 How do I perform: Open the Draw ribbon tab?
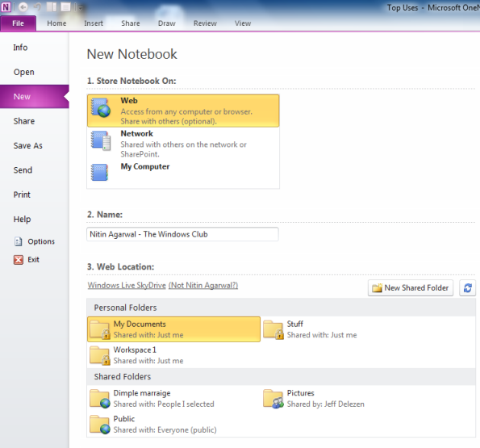tap(167, 23)
